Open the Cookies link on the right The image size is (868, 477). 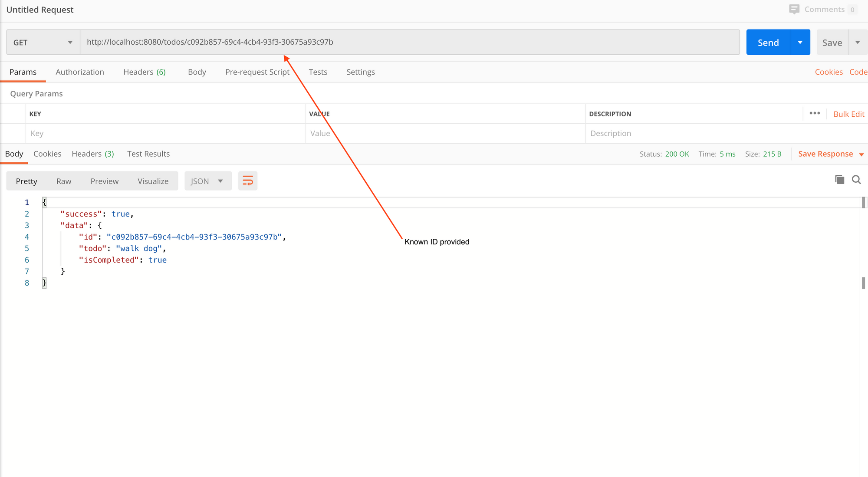[829, 72]
